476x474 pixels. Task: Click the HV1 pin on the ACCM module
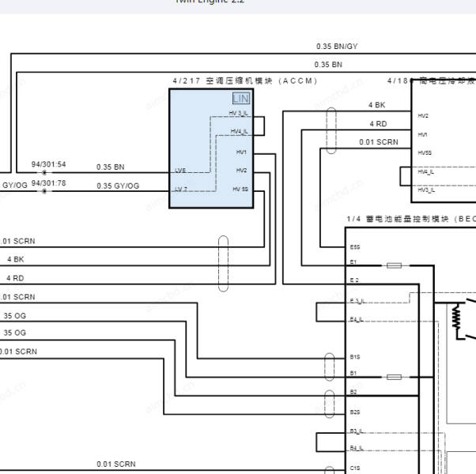pos(241,152)
